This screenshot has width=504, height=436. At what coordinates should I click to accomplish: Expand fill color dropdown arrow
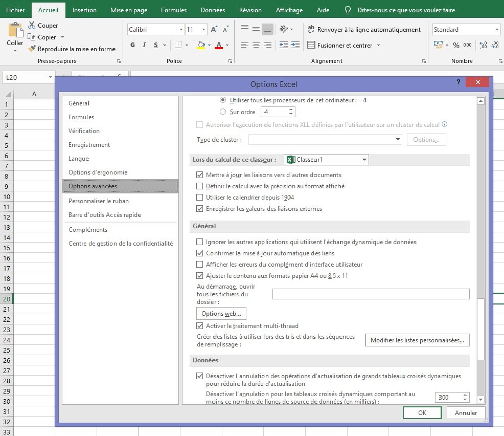click(209, 46)
